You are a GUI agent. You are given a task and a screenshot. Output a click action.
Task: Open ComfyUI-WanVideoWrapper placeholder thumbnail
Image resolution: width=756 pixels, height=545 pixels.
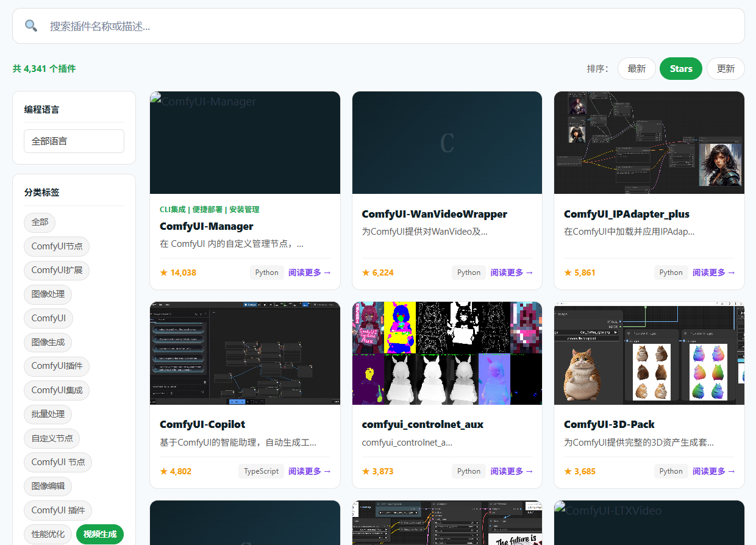[x=447, y=143]
